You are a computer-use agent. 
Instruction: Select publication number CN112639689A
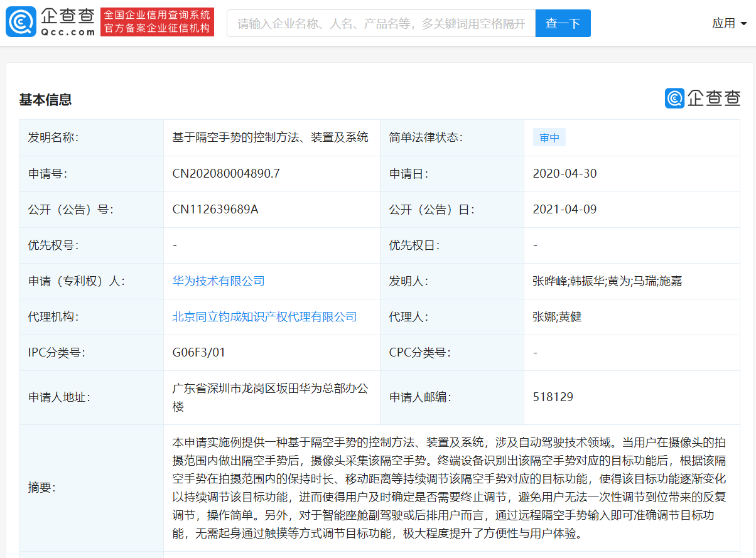tap(215, 210)
